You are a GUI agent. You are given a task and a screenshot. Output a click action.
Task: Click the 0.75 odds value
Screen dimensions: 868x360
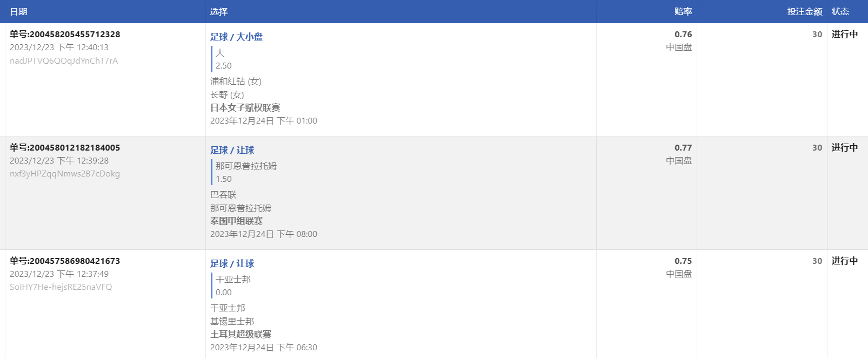click(x=683, y=261)
